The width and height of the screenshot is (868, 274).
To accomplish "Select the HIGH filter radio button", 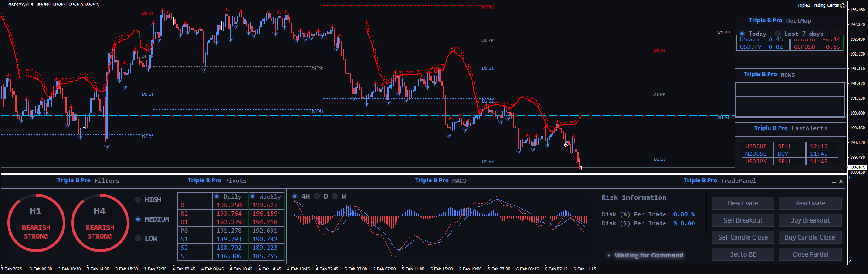I will coord(138,200).
